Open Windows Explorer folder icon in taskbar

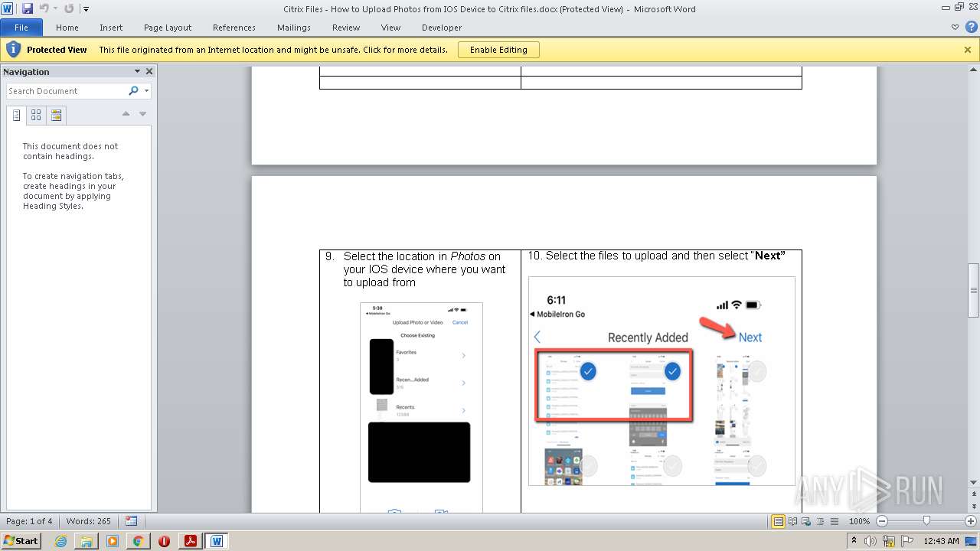pyautogui.click(x=87, y=541)
